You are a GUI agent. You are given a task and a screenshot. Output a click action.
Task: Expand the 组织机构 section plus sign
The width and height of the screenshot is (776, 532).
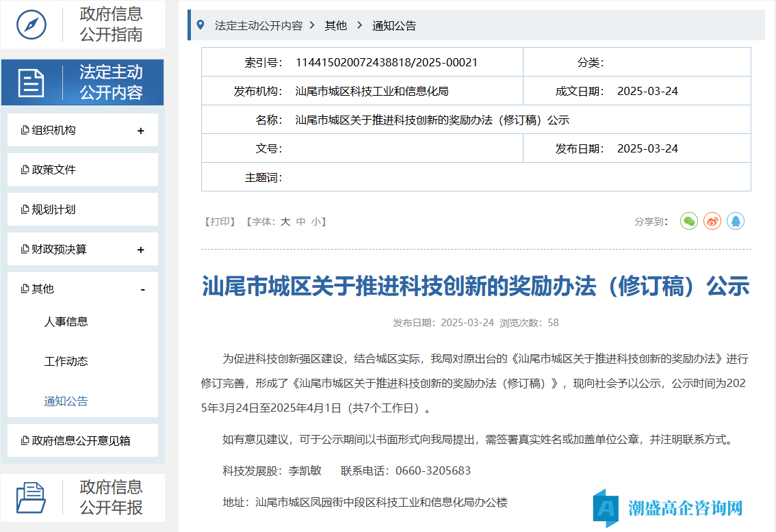click(x=141, y=131)
